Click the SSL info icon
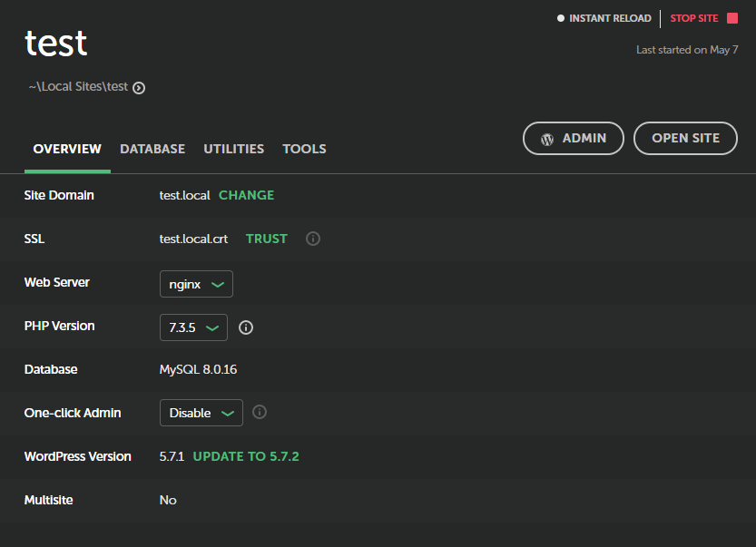The width and height of the screenshot is (756, 547). 313,239
